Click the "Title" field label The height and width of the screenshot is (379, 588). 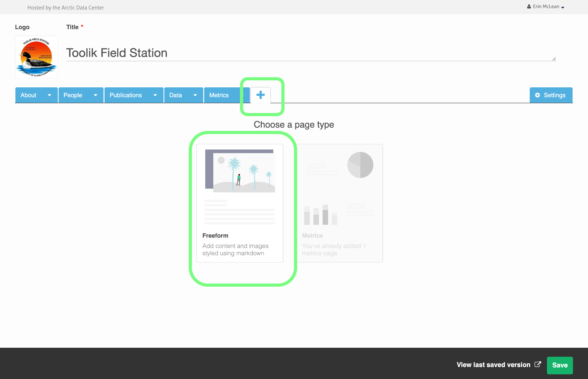pos(73,27)
